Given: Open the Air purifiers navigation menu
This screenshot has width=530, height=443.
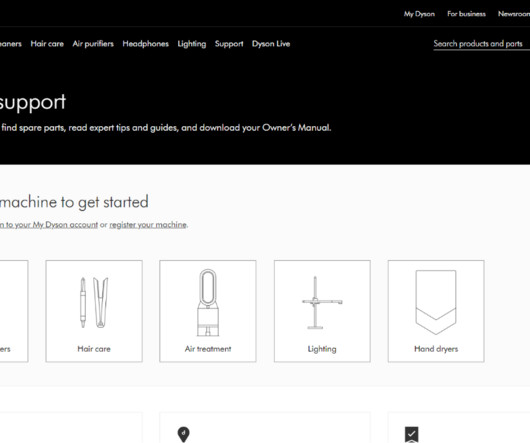Looking at the screenshot, I should (93, 44).
